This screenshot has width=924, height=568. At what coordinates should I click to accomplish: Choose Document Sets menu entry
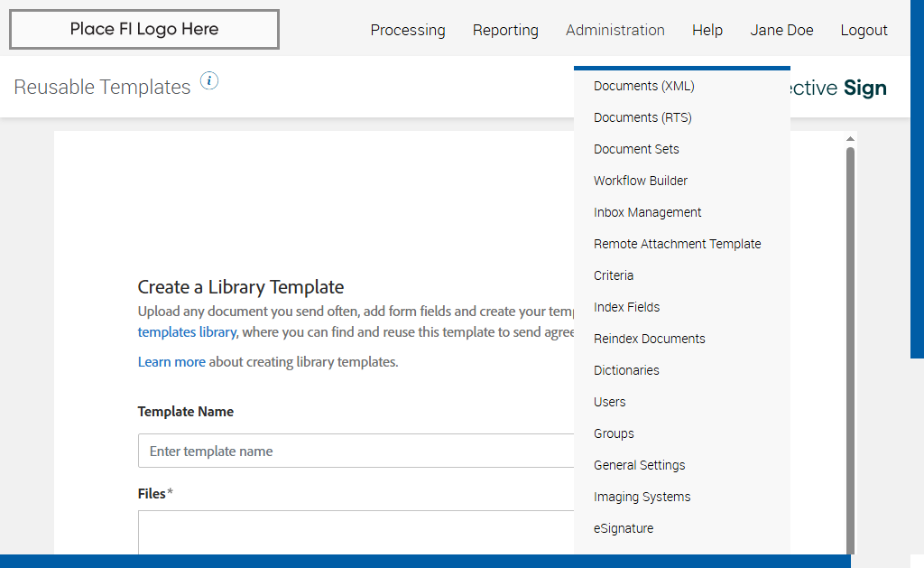coord(636,149)
